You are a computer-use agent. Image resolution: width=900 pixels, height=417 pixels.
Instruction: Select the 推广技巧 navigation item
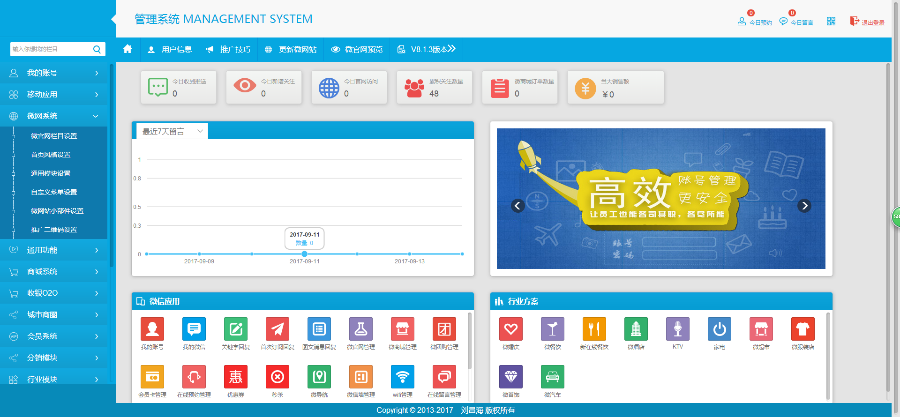[x=228, y=48]
